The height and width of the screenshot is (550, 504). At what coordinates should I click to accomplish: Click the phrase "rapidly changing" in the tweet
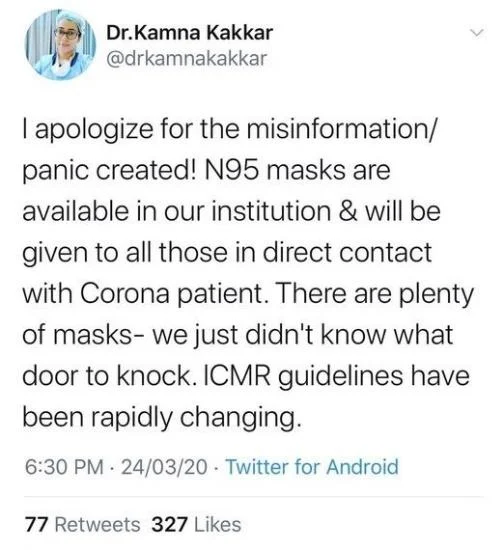[196, 418]
